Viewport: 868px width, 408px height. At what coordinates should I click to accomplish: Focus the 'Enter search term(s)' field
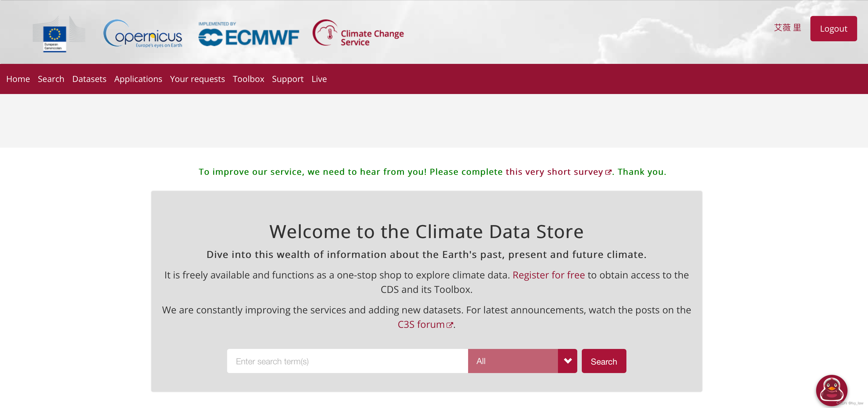(347, 361)
